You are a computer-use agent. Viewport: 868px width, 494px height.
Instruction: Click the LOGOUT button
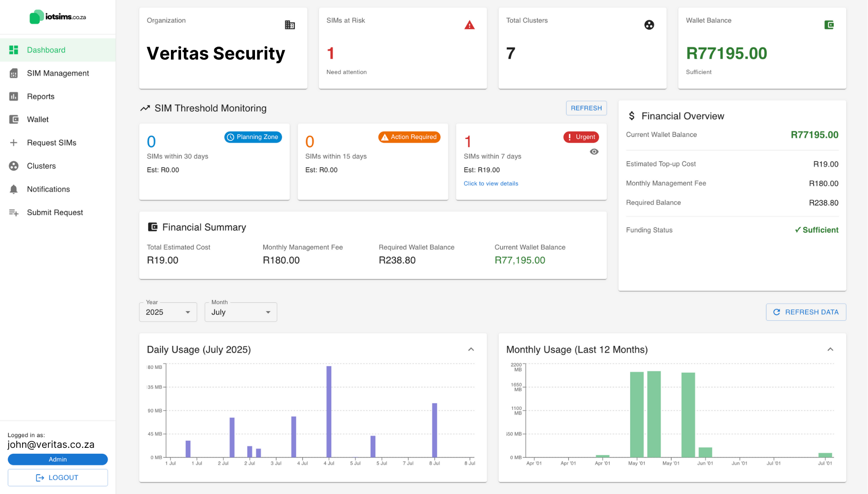click(x=58, y=478)
